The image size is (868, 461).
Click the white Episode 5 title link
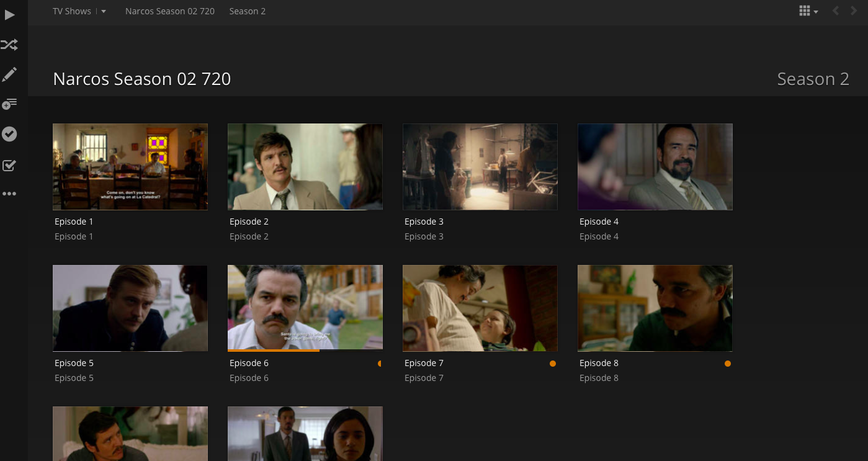(x=74, y=363)
